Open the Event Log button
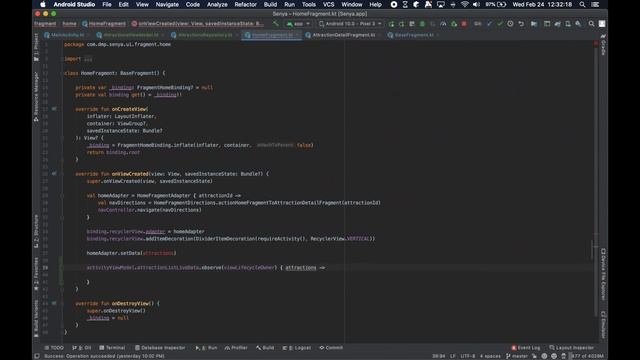Screen dimensions: 640x360 point(525,348)
